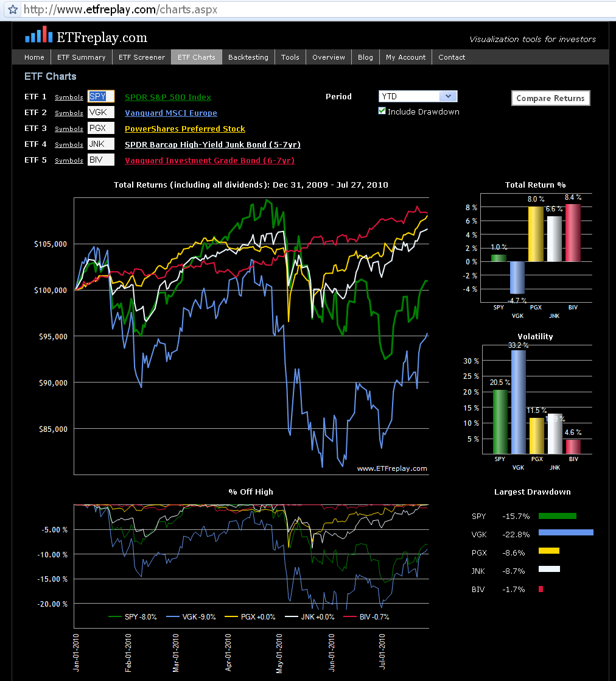The image size is (616, 681).
Task: Click the JNK symbol input field
Action: (x=101, y=144)
